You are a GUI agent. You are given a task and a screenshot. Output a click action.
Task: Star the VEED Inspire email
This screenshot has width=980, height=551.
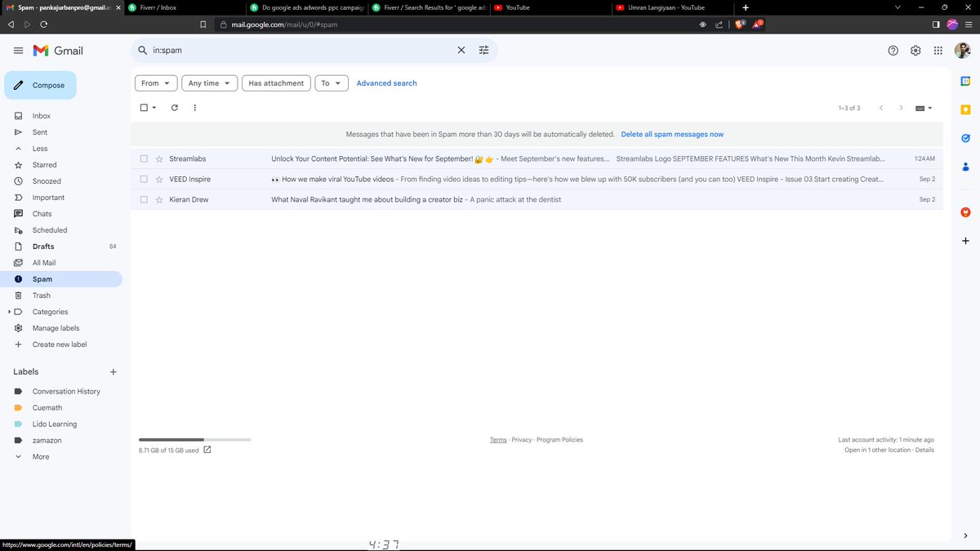[x=159, y=179]
